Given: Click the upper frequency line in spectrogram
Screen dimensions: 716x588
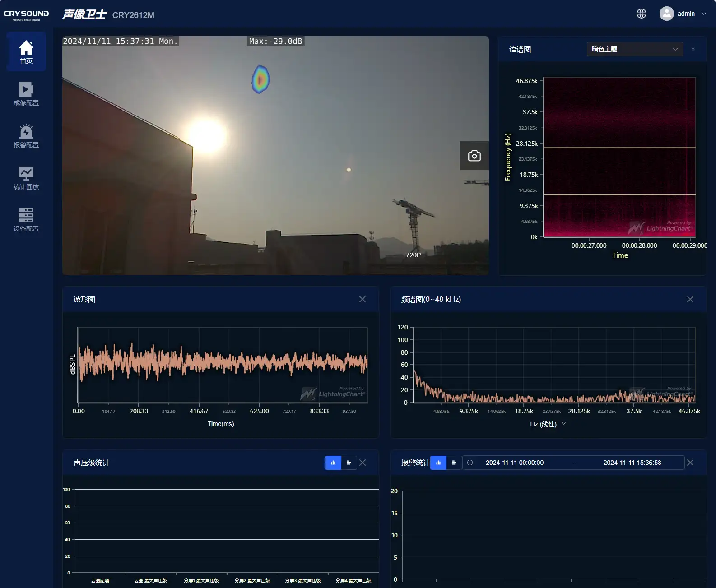Looking at the screenshot, I should (x=619, y=148).
